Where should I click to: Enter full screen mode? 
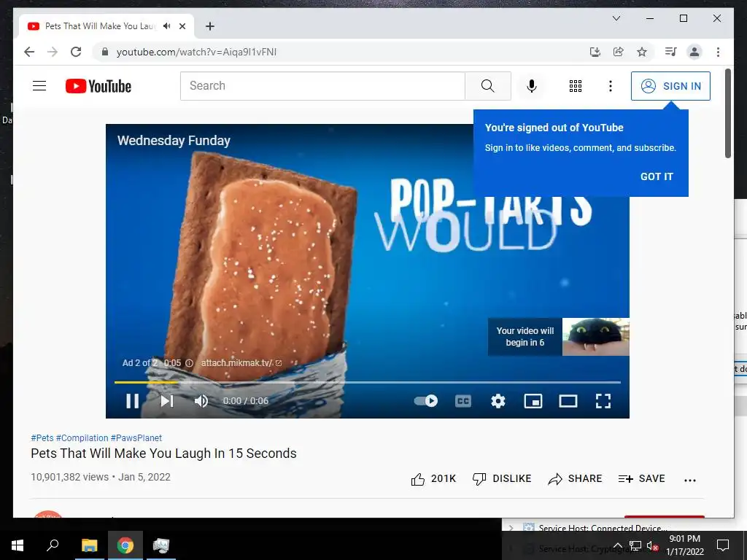(x=603, y=401)
